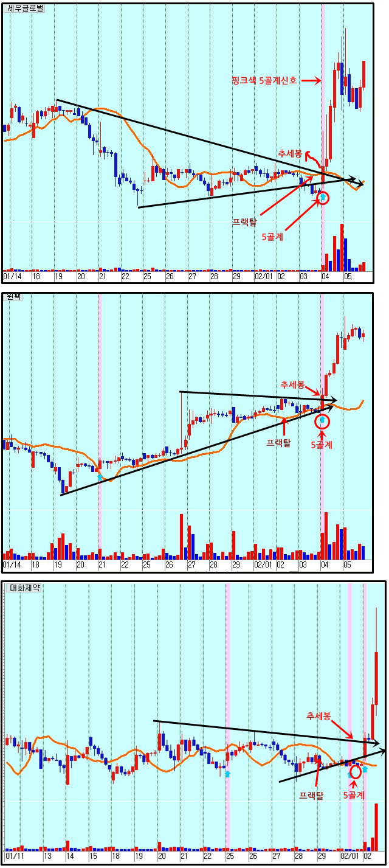This screenshot has height=868, width=389.
Task: Click the 02/01 date label on the 세우글로벌 axis
Action: 263,276
